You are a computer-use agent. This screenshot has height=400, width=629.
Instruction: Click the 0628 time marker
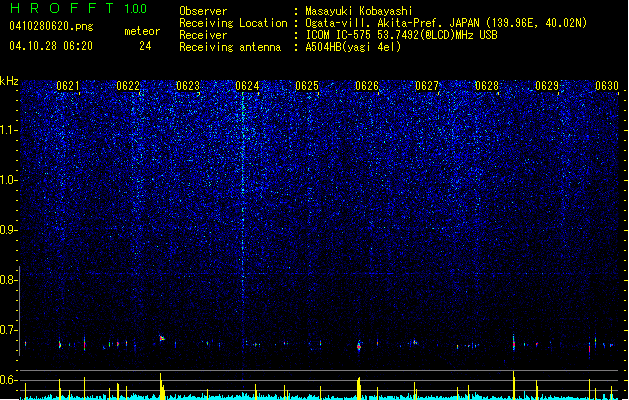click(487, 86)
